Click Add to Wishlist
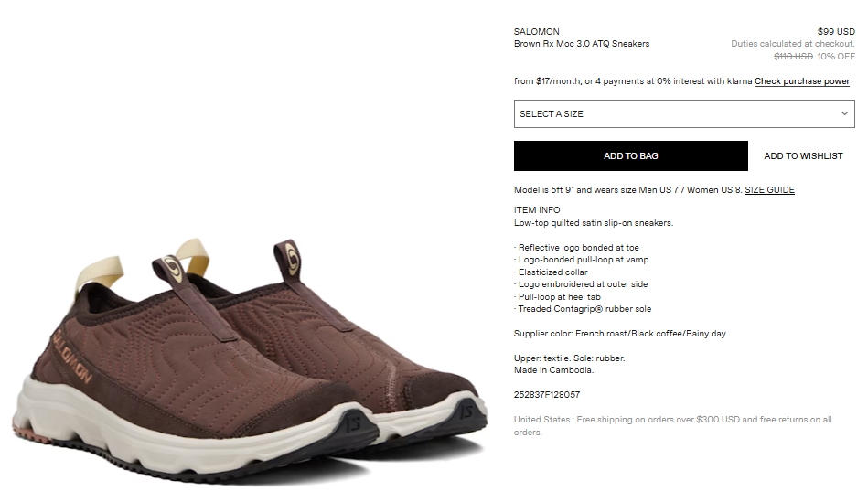The image size is (868, 502). coord(803,156)
